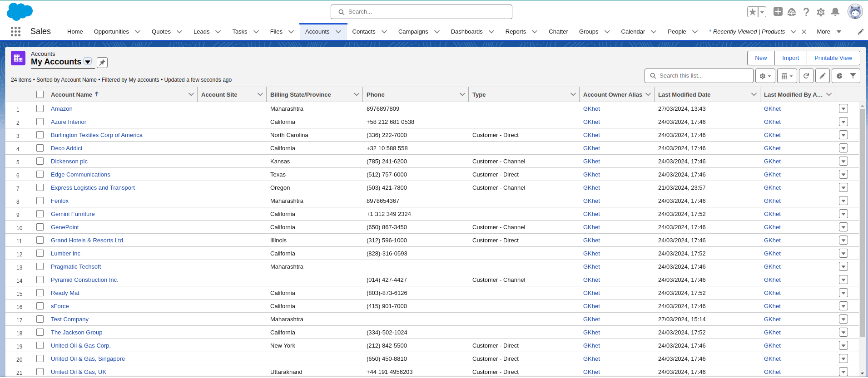Image resolution: width=868 pixels, height=378 pixels.
Task: Open row actions for Deco Addict
Action: click(843, 148)
